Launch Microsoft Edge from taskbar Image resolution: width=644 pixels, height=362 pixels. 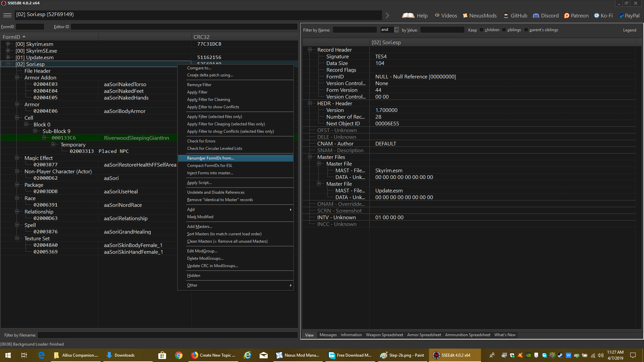(x=42, y=355)
